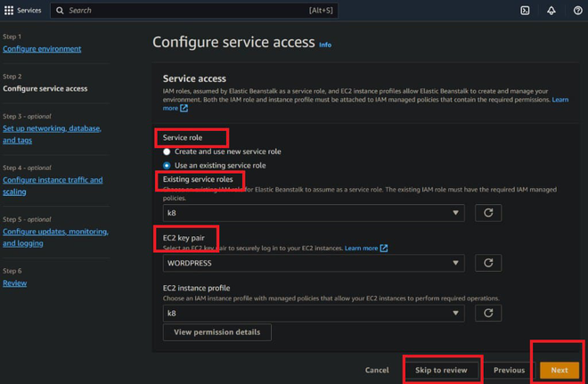Select Use an existing service role
Image resolution: width=588 pixels, height=384 pixels.
[167, 165]
